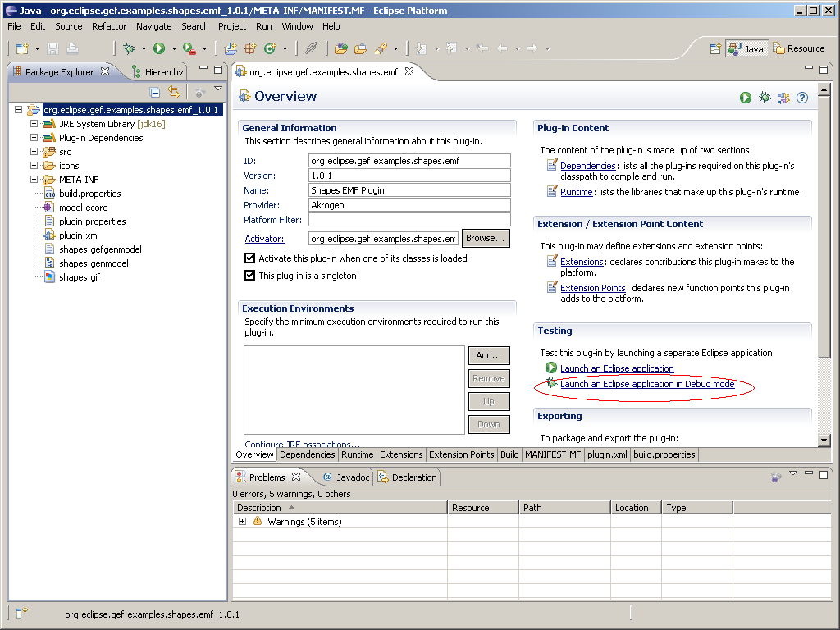Click the help question mark icon in Overview
Image resolution: width=840 pixels, height=630 pixels.
click(802, 98)
